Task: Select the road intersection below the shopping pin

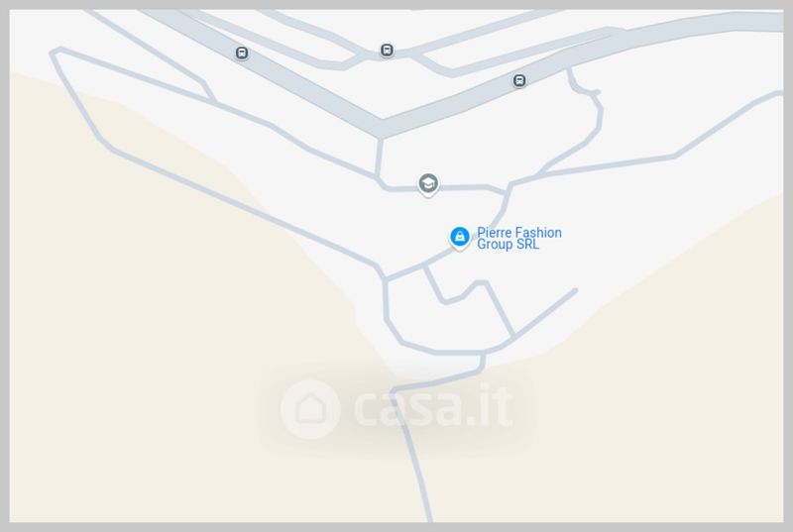Action: click(425, 266)
